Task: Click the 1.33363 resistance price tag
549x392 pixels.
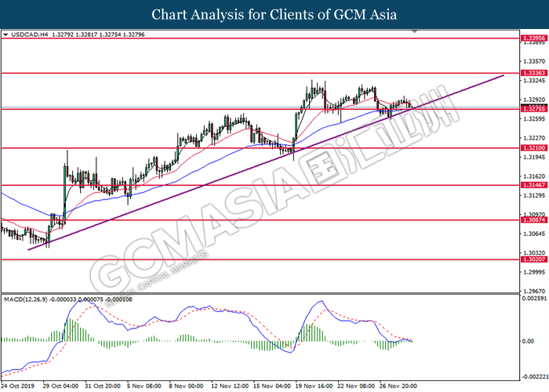Action: coord(533,72)
